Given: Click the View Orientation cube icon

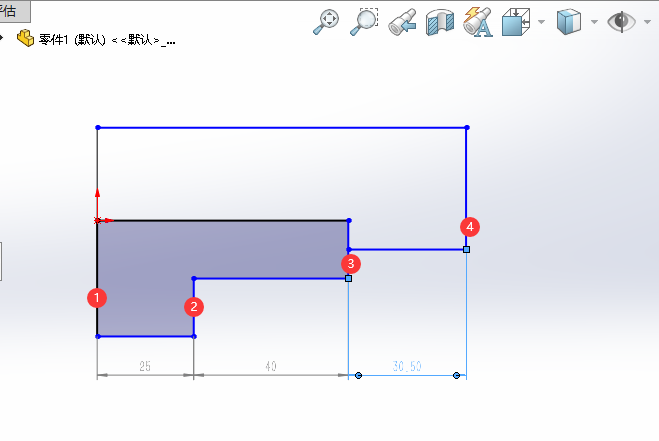Looking at the screenshot, I should pos(517,22).
